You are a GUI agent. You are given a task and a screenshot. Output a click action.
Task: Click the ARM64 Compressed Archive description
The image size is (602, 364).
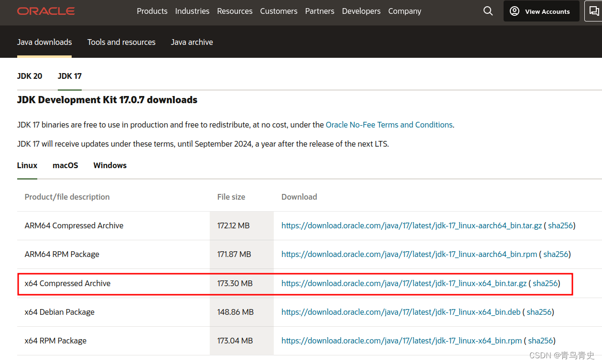click(x=74, y=225)
